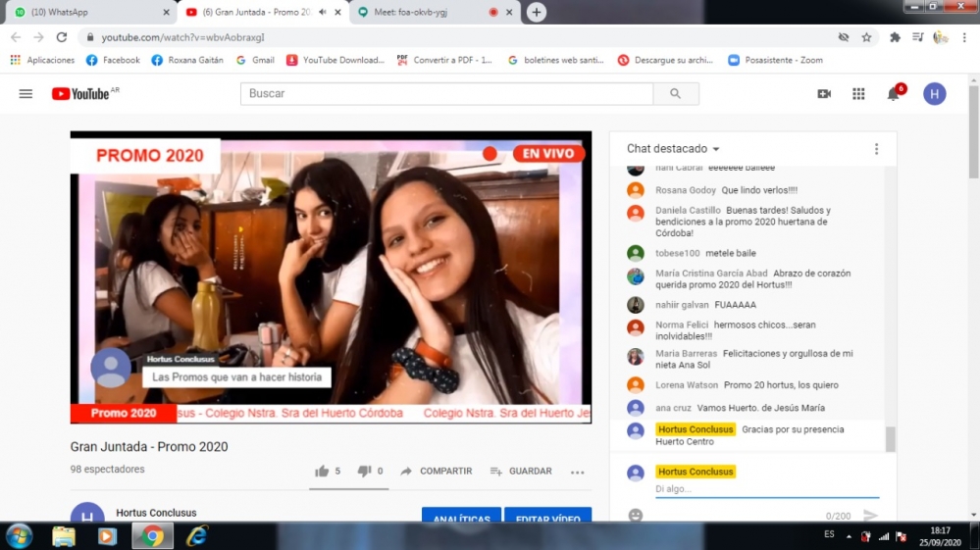Open File Explorer from taskbar
The width and height of the screenshot is (980, 550).
64,536
